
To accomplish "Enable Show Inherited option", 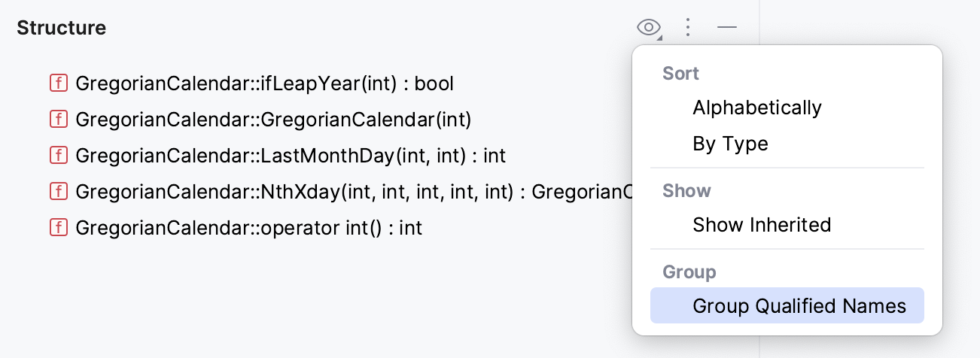I will tap(761, 225).
